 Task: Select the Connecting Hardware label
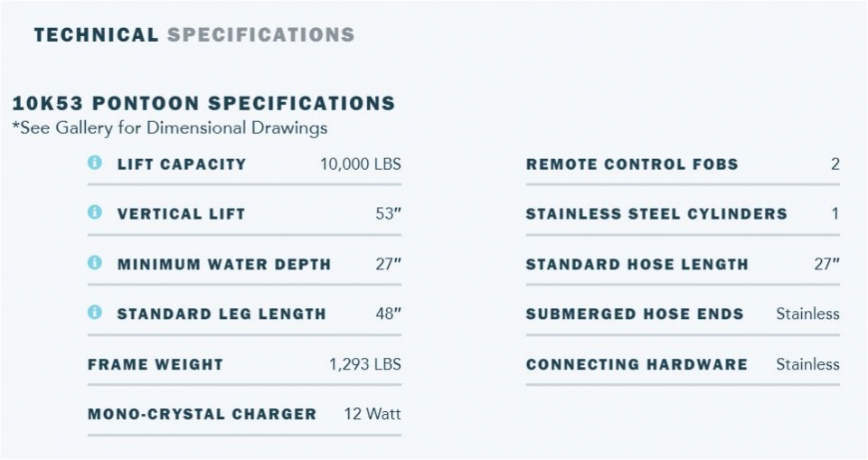click(x=637, y=365)
